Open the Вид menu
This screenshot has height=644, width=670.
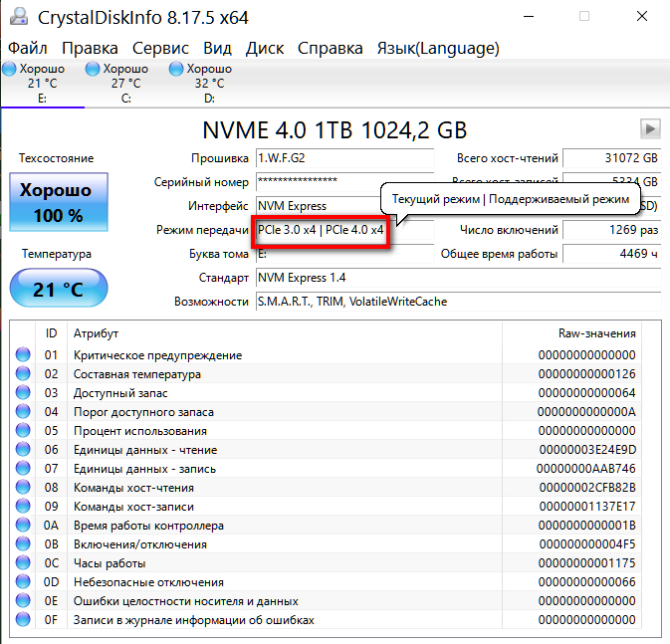click(x=217, y=49)
